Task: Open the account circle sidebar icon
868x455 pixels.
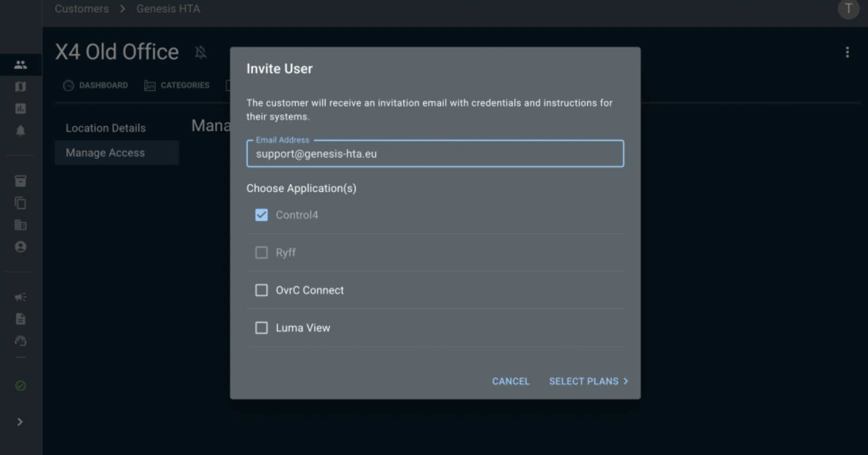Action: tap(21, 247)
